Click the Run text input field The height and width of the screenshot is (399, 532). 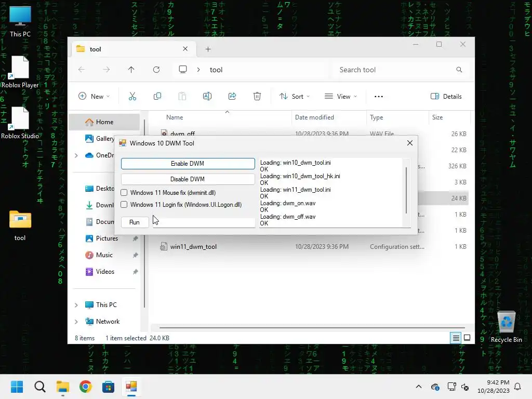204,222
